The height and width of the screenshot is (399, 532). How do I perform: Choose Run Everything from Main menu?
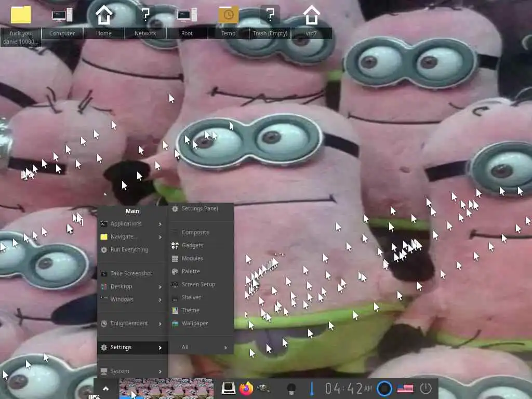[132, 250]
